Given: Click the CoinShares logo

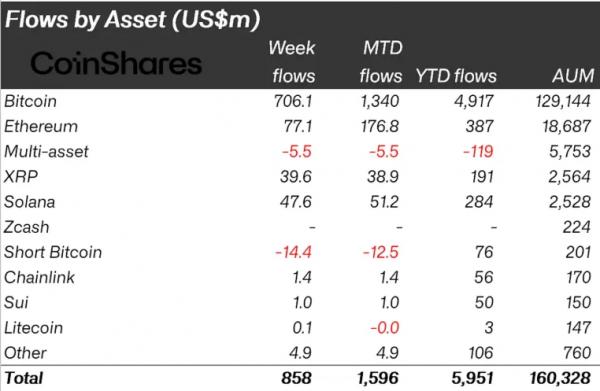Looking at the screenshot, I should click(x=116, y=63).
